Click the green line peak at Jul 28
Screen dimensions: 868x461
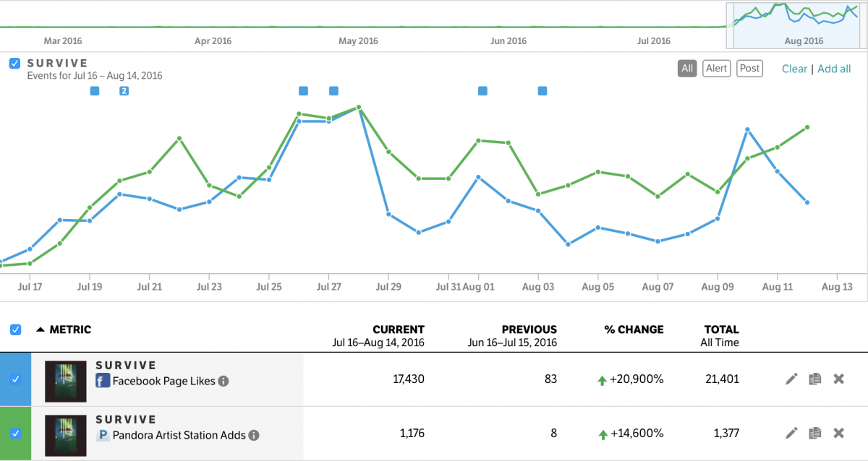coord(359,108)
